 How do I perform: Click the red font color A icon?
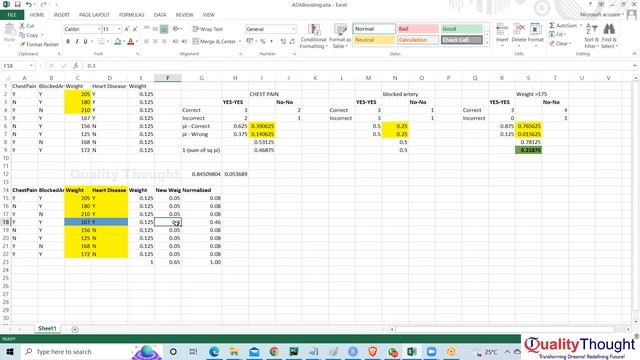pyautogui.click(x=131, y=41)
